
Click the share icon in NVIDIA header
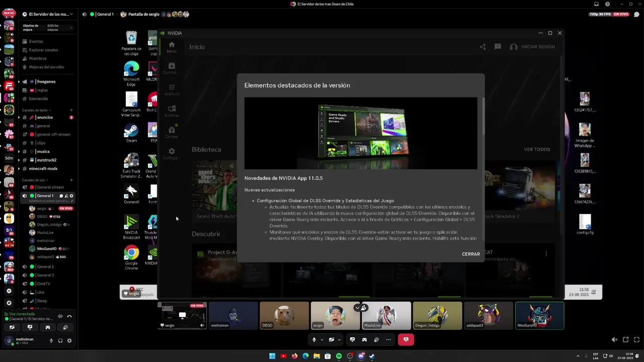(x=482, y=47)
